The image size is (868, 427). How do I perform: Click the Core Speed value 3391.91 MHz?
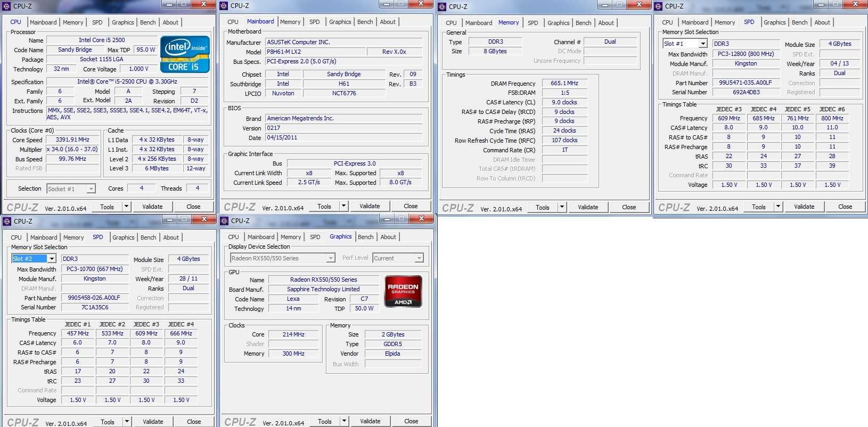[x=73, y=140]
